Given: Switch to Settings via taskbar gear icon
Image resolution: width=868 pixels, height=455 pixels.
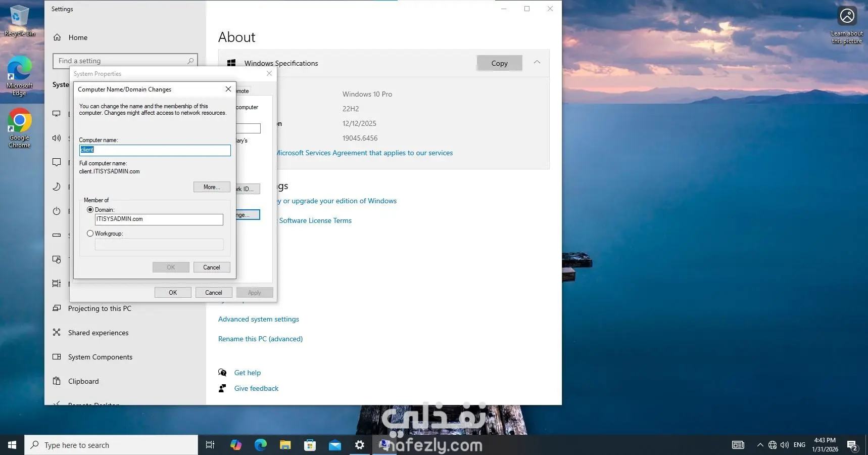Looking at the screenshot, I should click(360, 445).
